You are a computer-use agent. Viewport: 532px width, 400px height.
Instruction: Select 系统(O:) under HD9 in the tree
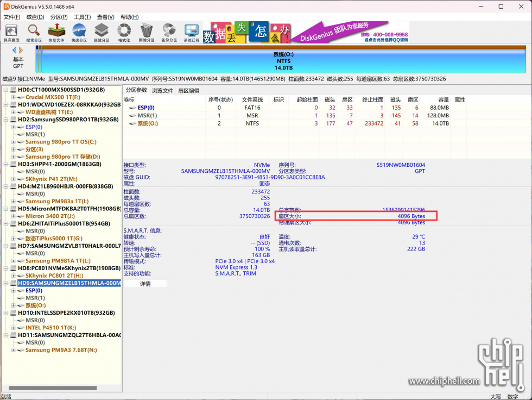coord(36,305)
